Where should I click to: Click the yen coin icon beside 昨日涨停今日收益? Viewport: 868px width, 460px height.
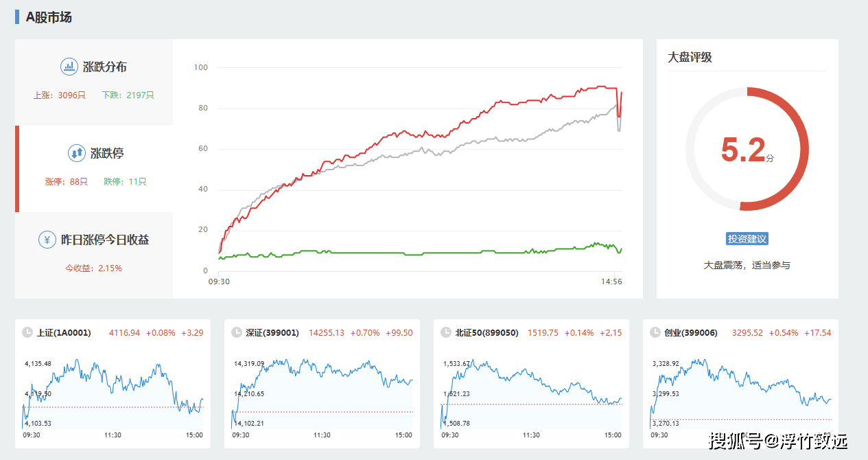point(47,240)
